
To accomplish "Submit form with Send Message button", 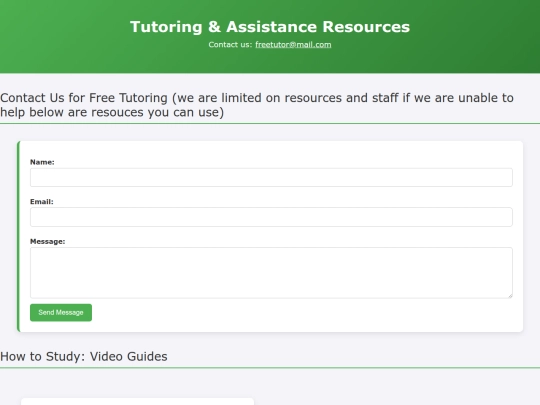I will [x=61, y=312].
